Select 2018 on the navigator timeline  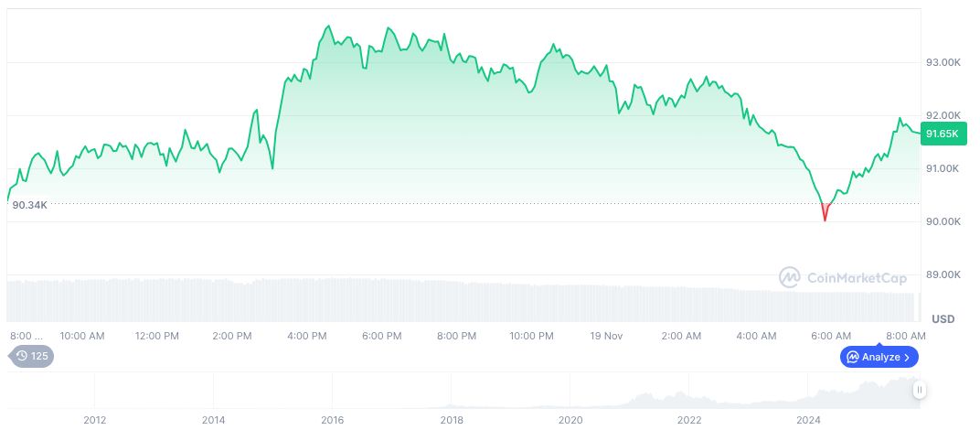[x=451, y=420]
